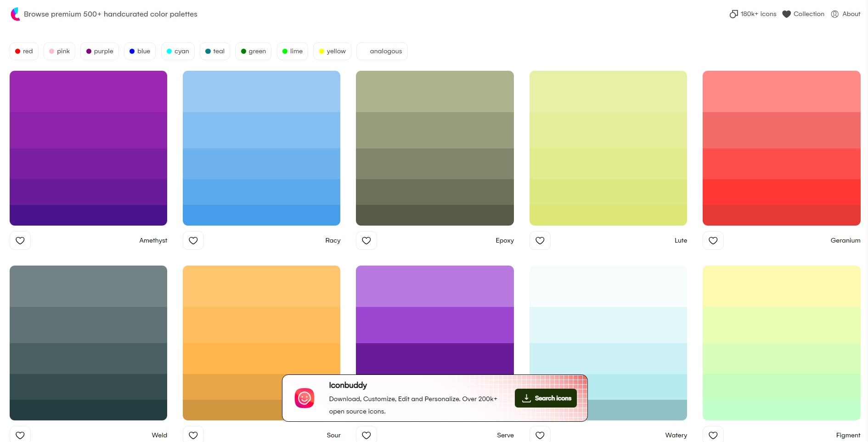The image size is (868, 442).
Task: Favorite the Amethyst palette with heart icon
Action: click(20, 240)
